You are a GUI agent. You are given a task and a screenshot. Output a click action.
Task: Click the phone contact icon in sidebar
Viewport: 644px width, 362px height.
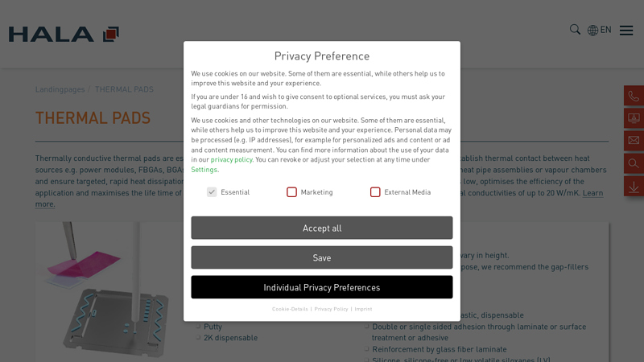(634, 96)
